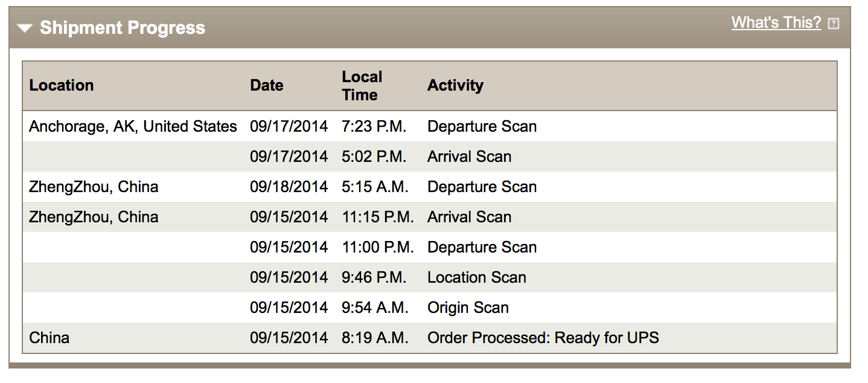Open the What's This? help link
Screen dimensions: 868x383
point(776,23)
